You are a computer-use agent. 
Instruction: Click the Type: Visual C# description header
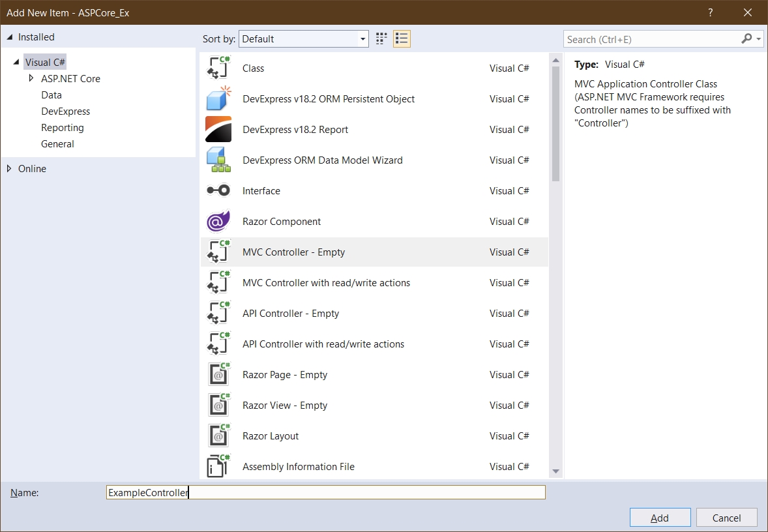(x=610, y=64)
